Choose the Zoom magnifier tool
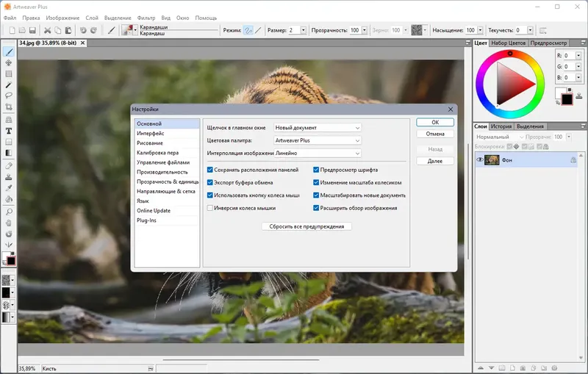 pos(9,211)
